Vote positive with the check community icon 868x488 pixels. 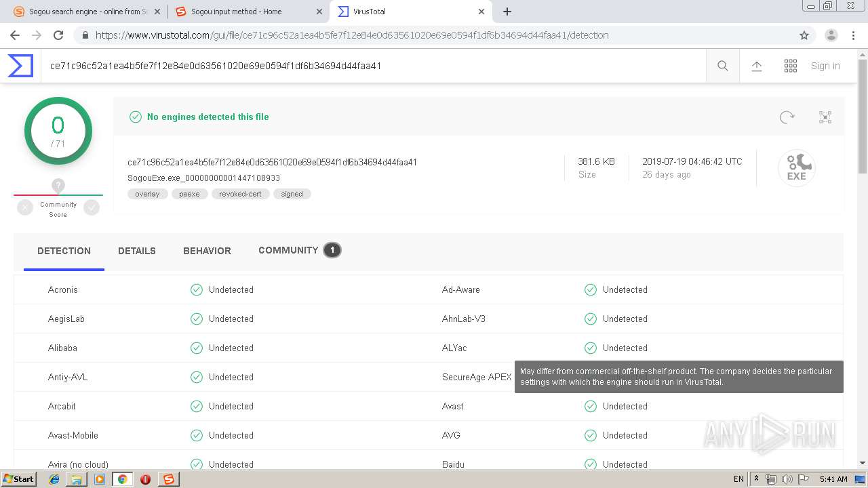click(x=92, y=208)
